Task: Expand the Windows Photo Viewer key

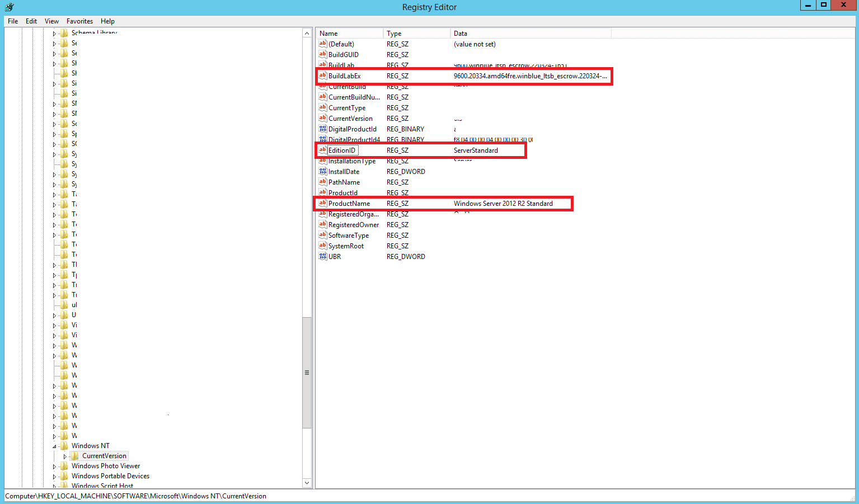Action: (55, 467)
